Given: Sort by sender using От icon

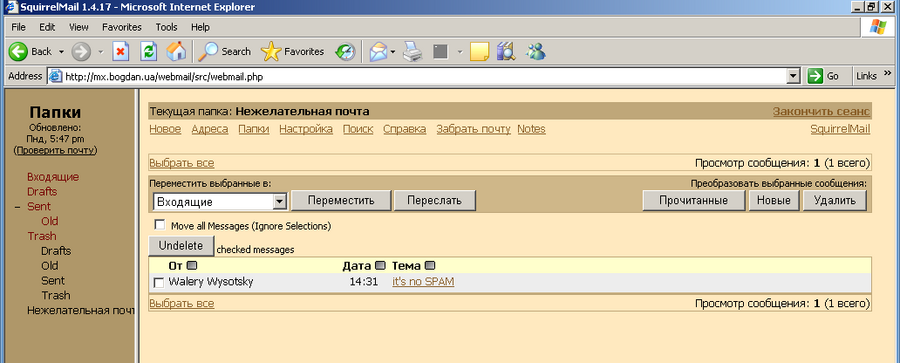Looking at the screenshot, I should pos(192,266).
